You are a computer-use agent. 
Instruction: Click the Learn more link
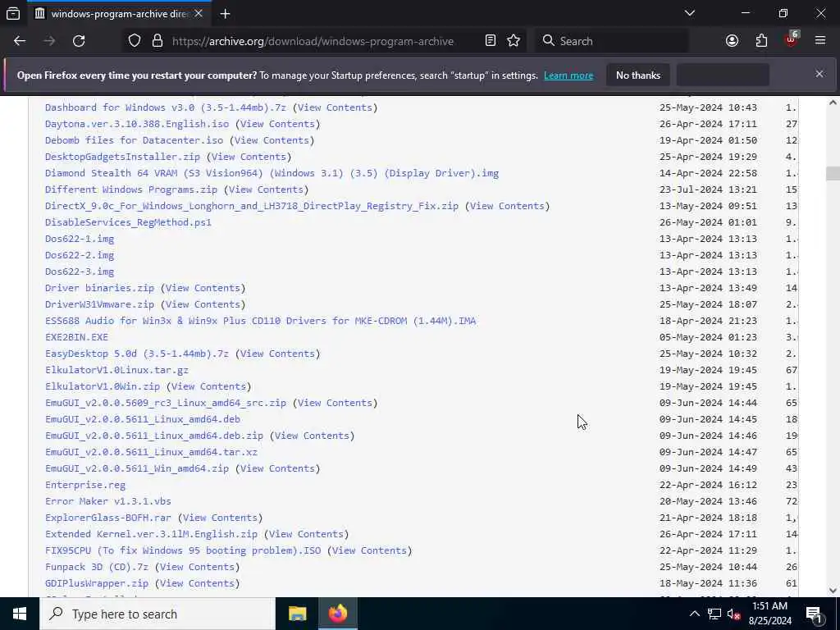click(568, 75)
